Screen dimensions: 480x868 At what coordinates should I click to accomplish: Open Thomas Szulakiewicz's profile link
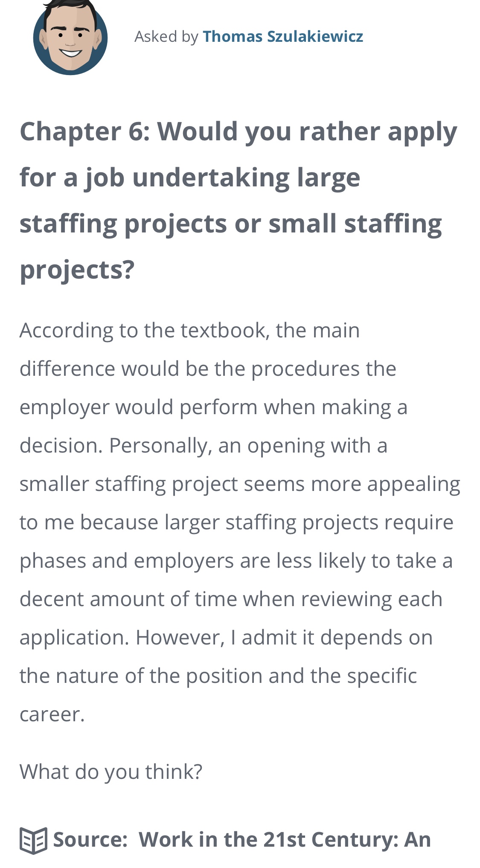pyautogui.click(x=282, y=37)
